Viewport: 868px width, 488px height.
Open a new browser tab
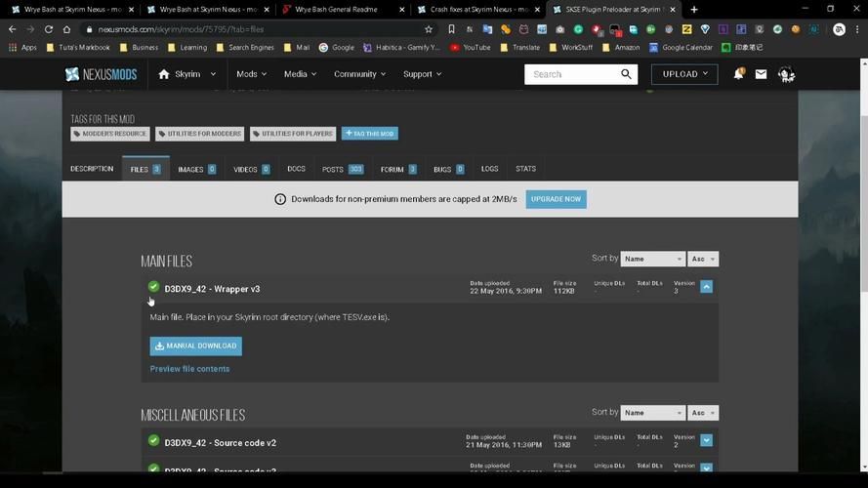click(694, 10)
